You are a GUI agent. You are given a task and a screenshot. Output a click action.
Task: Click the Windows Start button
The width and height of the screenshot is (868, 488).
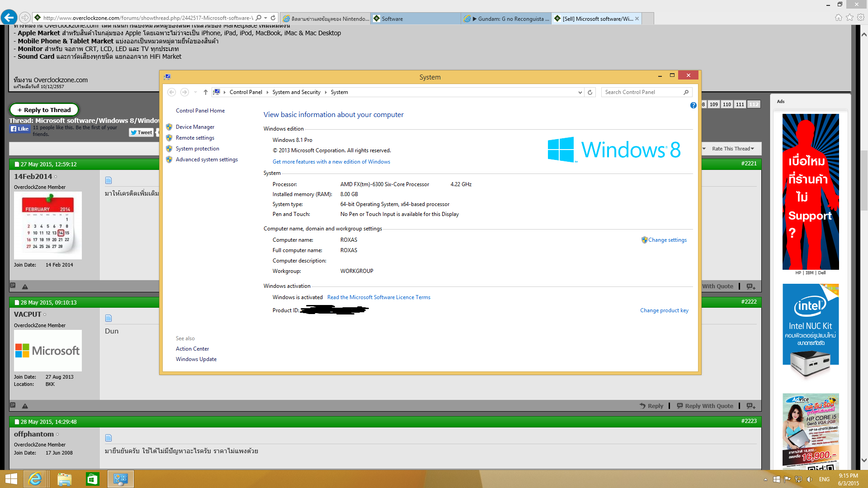(11, 479)
